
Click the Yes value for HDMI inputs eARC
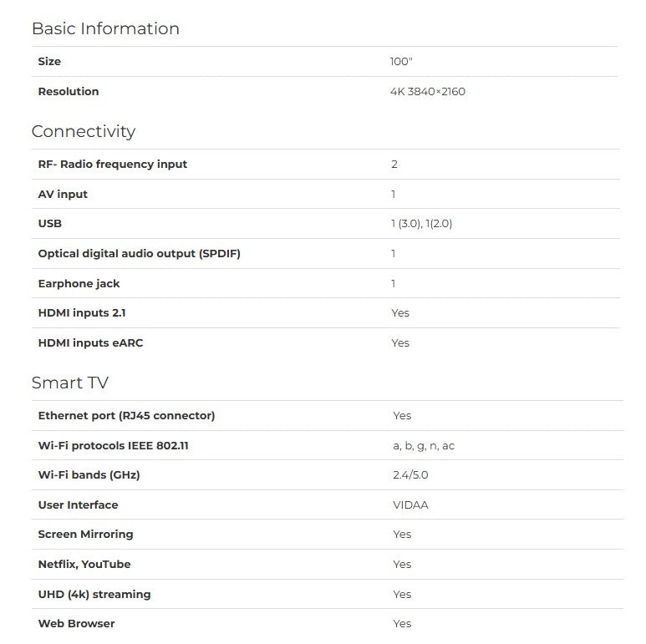(x=400, y=343)
